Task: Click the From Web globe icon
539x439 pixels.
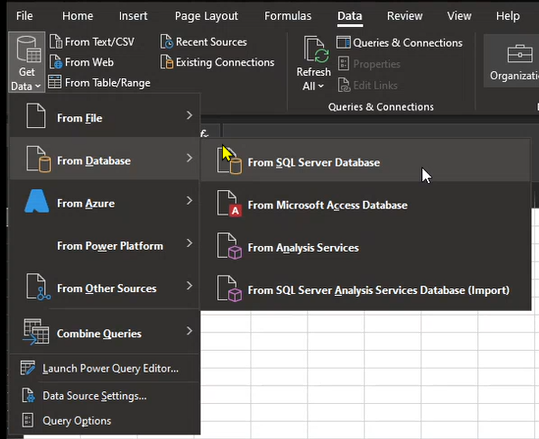Action: pos(56,62)
